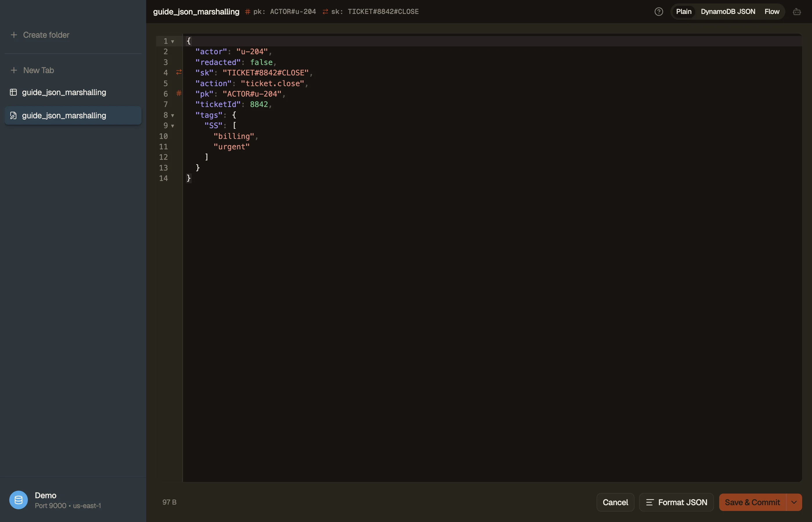Click the plus icon beside New Tab
This screenshot has width=812, height=522.
[x=14, y=70]
